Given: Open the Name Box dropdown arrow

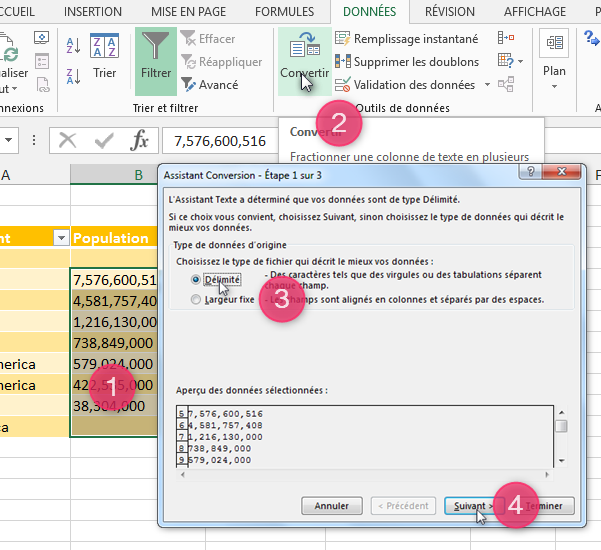Looking at the screenshot, I should pyautogui.click(x=8, y=140).
